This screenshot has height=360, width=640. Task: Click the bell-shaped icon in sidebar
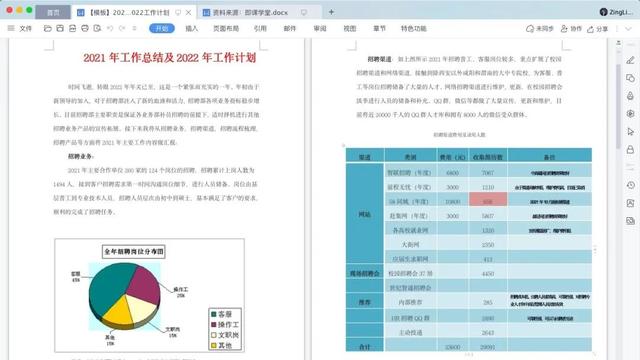point(631,96)
